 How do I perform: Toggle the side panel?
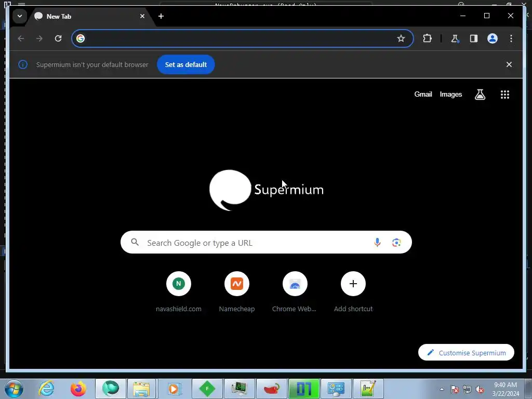tap(474, 38)
